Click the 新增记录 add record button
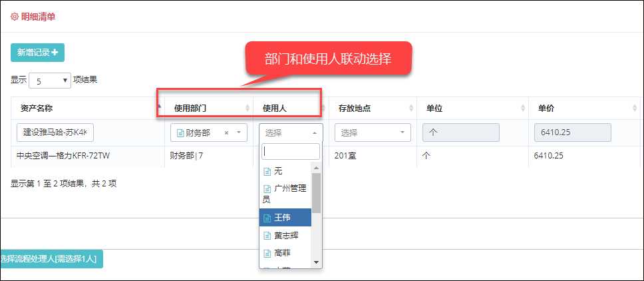Viewport: 644px width, 281px height. coord(37,53)
